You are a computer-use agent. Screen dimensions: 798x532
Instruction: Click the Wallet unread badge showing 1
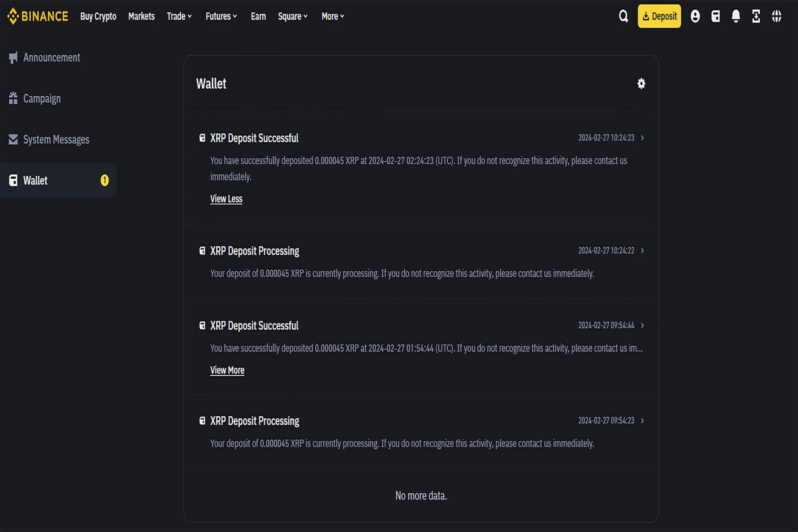105,180
